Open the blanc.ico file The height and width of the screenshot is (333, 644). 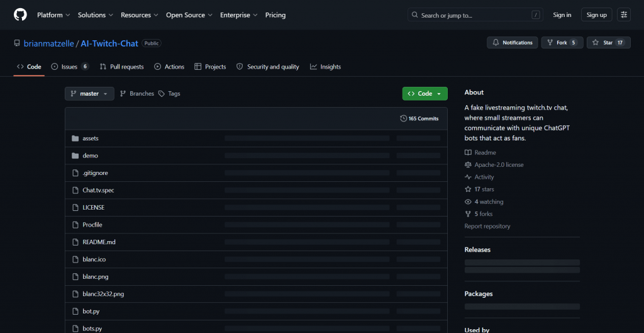(x=94, y=259)
